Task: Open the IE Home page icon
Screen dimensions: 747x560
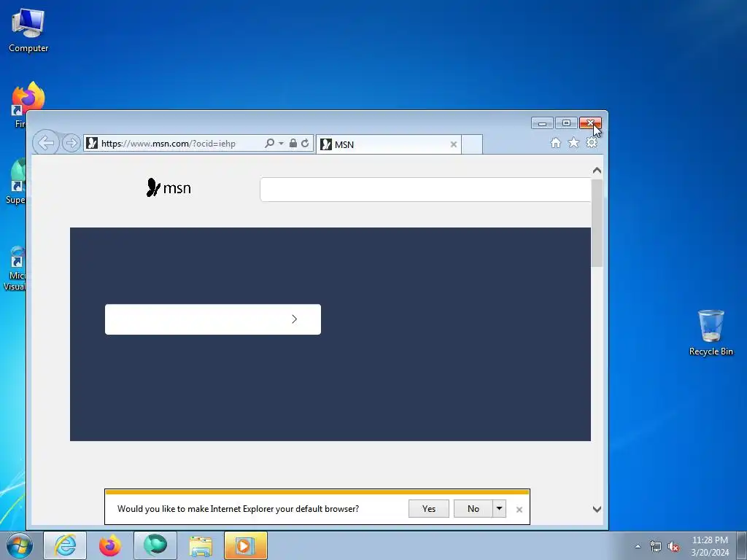Action: pos(555,143)
